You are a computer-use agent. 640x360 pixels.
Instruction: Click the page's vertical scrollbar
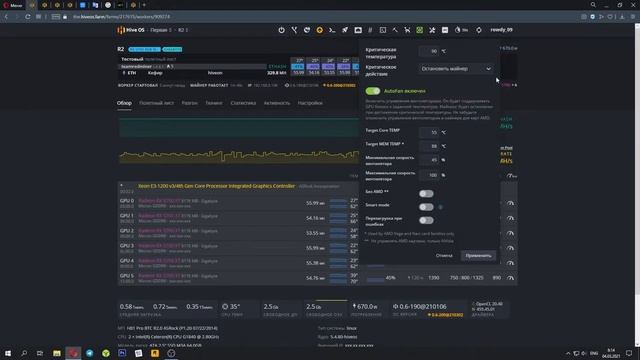[637, 184]
